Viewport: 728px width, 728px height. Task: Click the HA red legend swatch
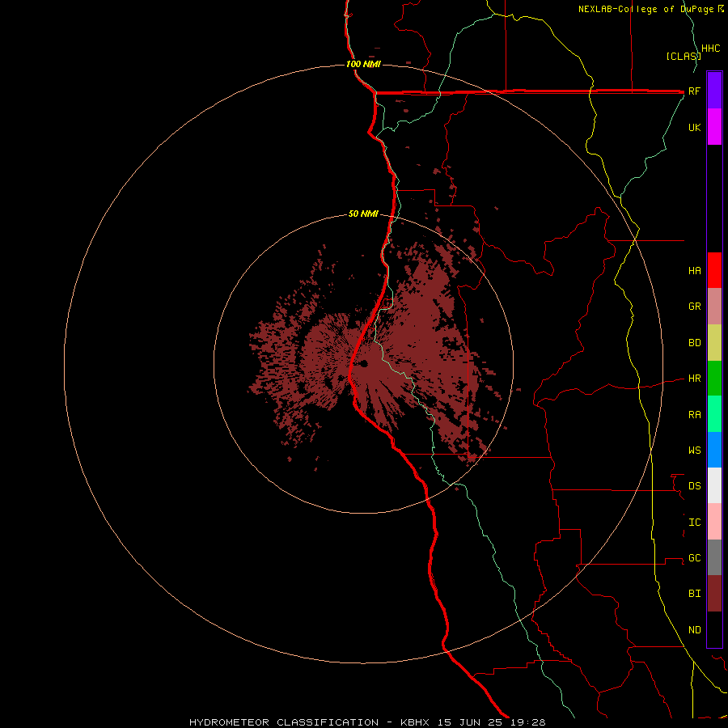(x=714, y=270)
